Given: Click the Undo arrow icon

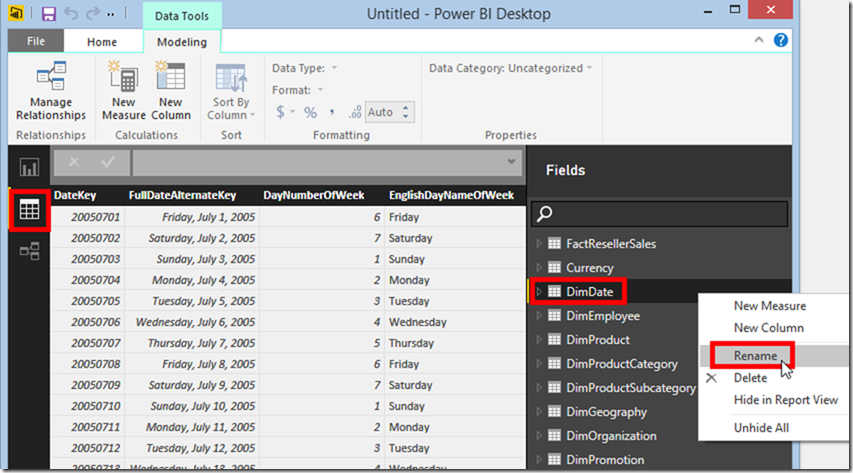Looking at the screenshot, I should point(71,14).
